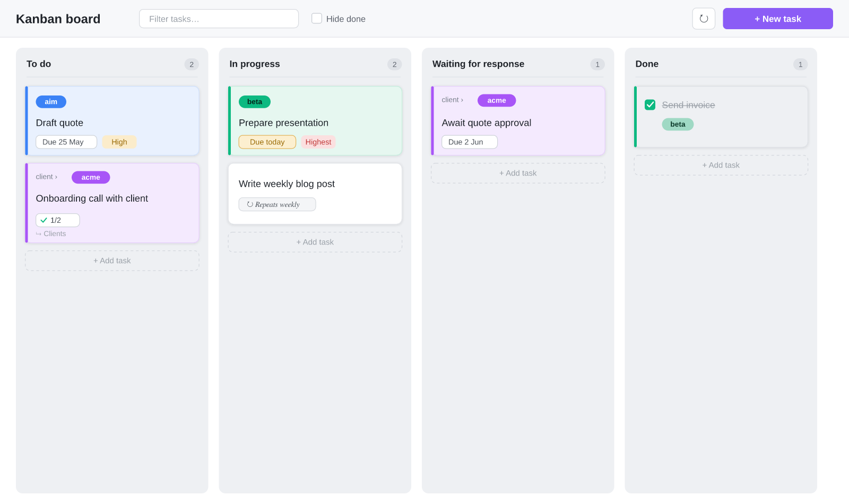Toggle the Hide done checkbox

tap(317, 19)
